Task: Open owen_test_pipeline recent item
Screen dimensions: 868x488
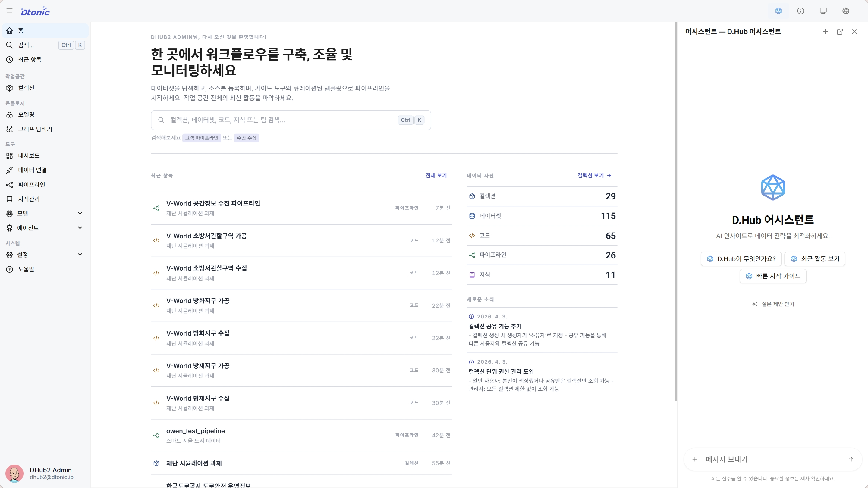Action: (301, 436)
